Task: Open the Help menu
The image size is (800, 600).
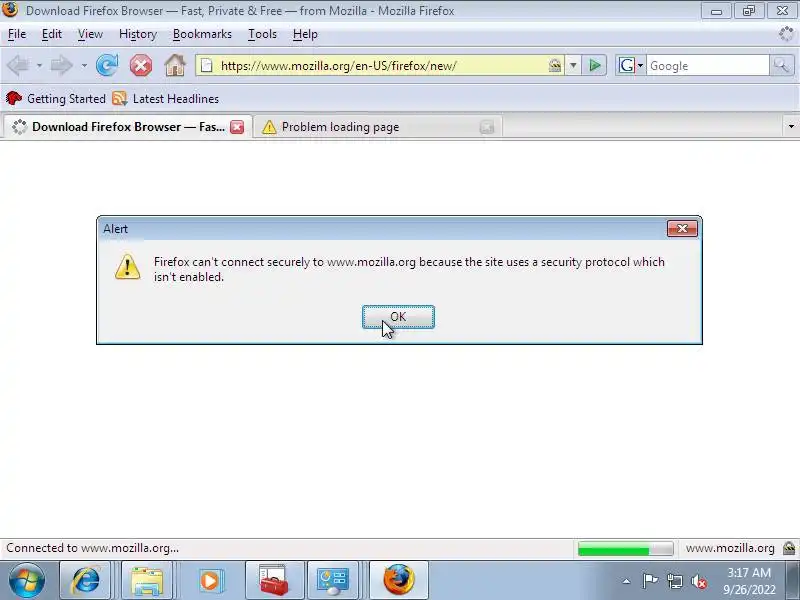Action: point(305,34)
